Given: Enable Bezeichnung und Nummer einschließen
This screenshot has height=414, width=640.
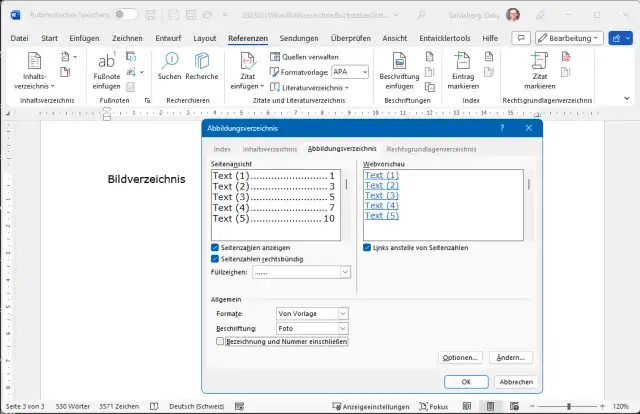Looking at the screenshot, I should pyautogui.click(x=221, y=341).
